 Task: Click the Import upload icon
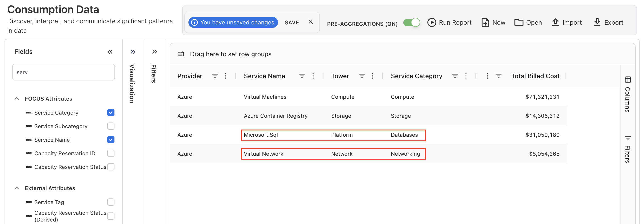555,22
